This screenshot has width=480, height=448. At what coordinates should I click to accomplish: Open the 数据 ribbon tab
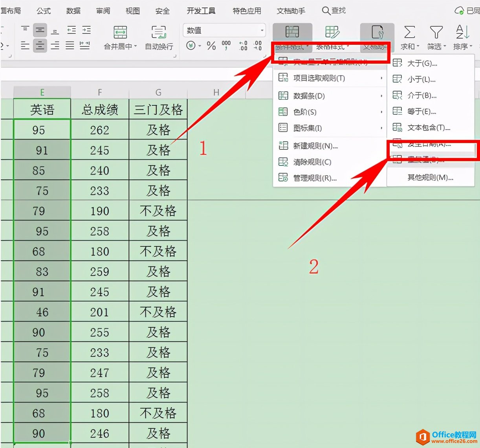coord(73,11)
